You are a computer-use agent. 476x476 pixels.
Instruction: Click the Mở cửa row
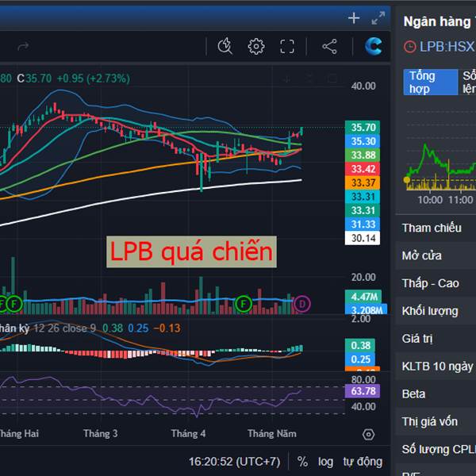pyautogui.click(x=436, y=255)
